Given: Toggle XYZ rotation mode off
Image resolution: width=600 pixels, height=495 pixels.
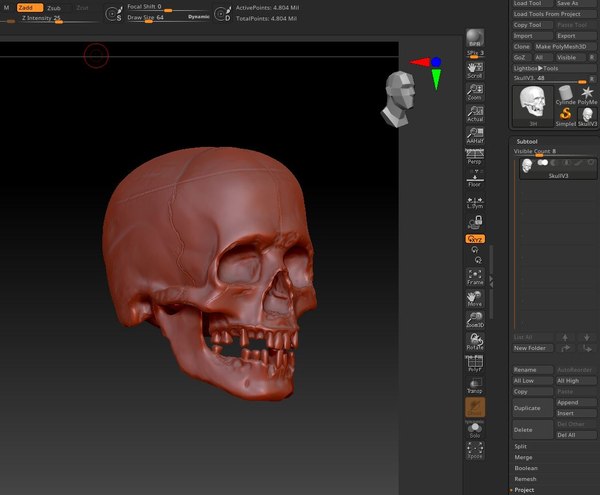Looking at the screenshot, I should [x=475, y=239].
